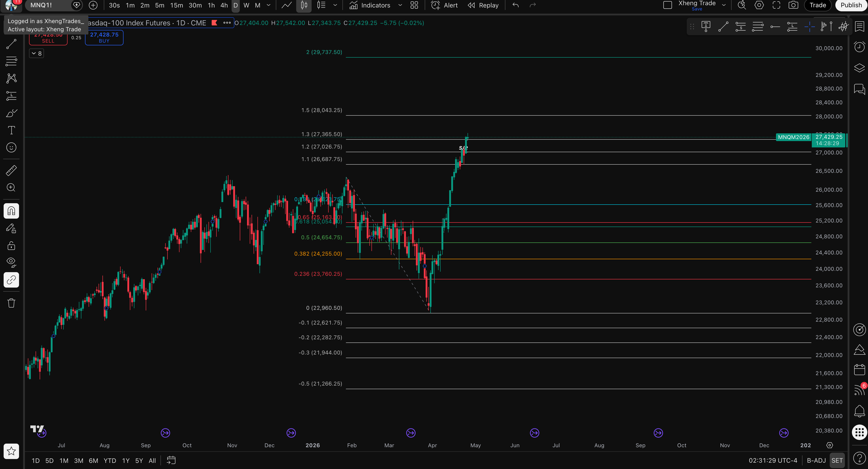Open the chart patterns tool group

pos(12,78)
